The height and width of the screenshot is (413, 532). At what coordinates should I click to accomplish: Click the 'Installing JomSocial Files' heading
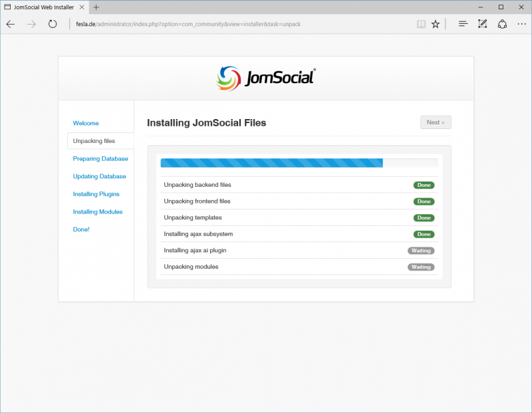point(206,122)
